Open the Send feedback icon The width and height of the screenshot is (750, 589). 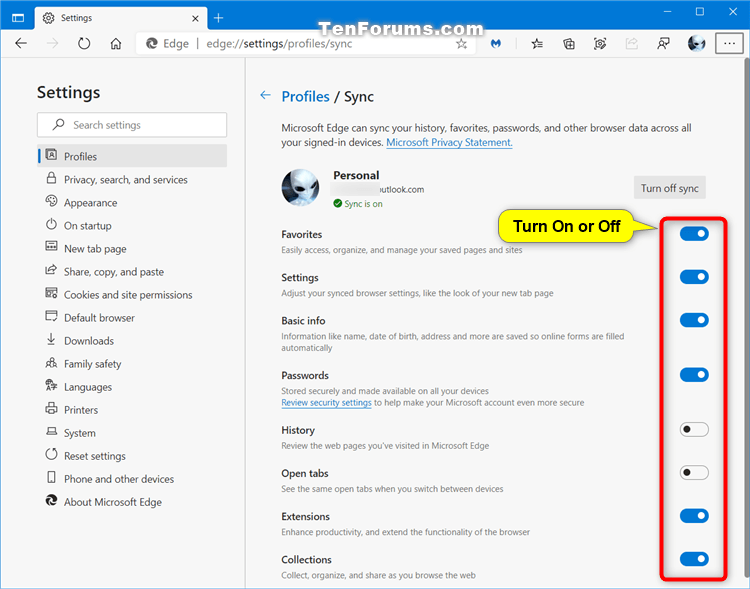pyautogui.click(x=663, y=44)
